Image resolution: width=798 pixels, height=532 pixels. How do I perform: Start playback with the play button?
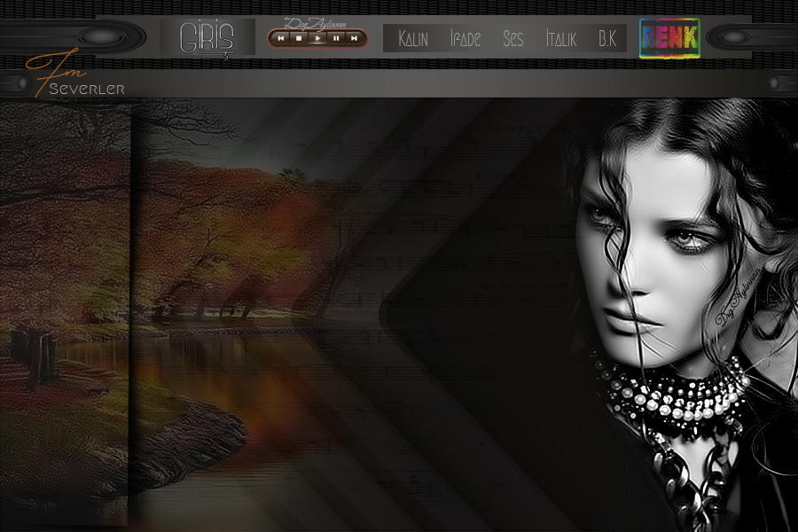[x=317, y=38]
